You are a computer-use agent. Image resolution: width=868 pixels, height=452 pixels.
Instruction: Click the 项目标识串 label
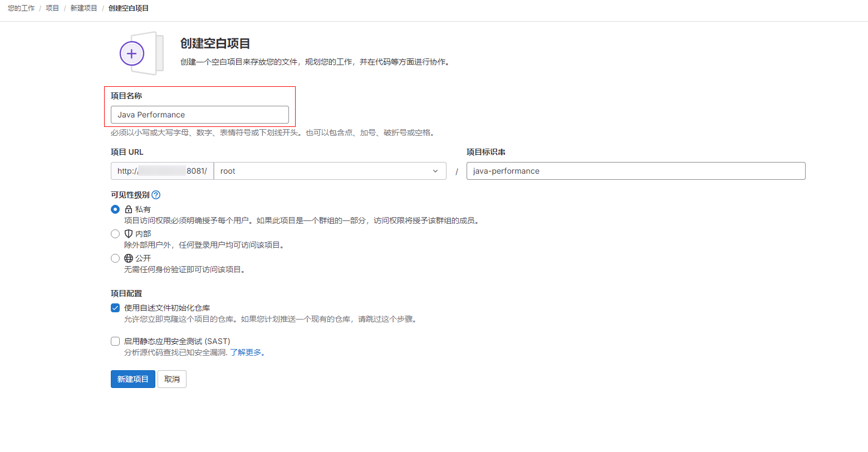pos(486,152)
